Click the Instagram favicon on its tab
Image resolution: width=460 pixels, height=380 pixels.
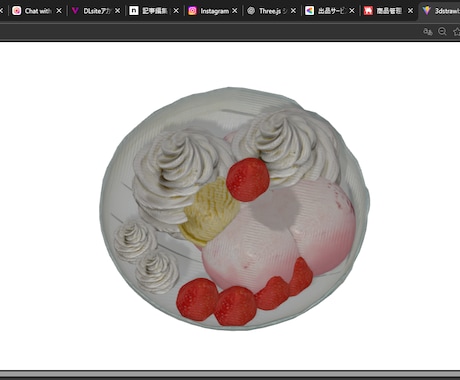click(x=192, y=11)
